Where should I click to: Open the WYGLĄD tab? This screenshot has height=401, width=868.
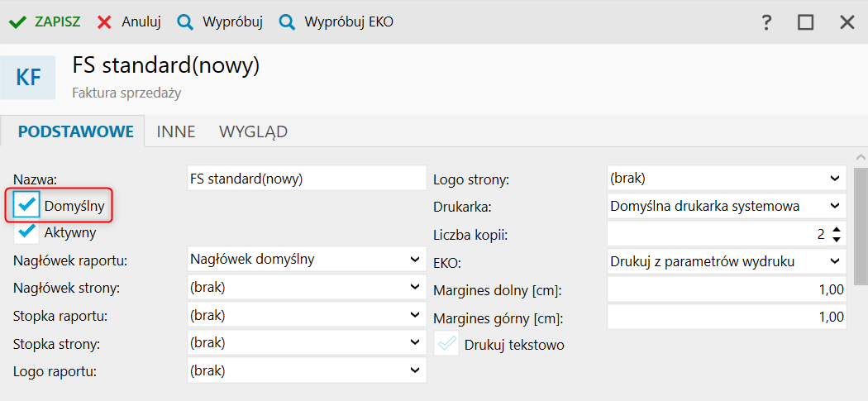253,132
